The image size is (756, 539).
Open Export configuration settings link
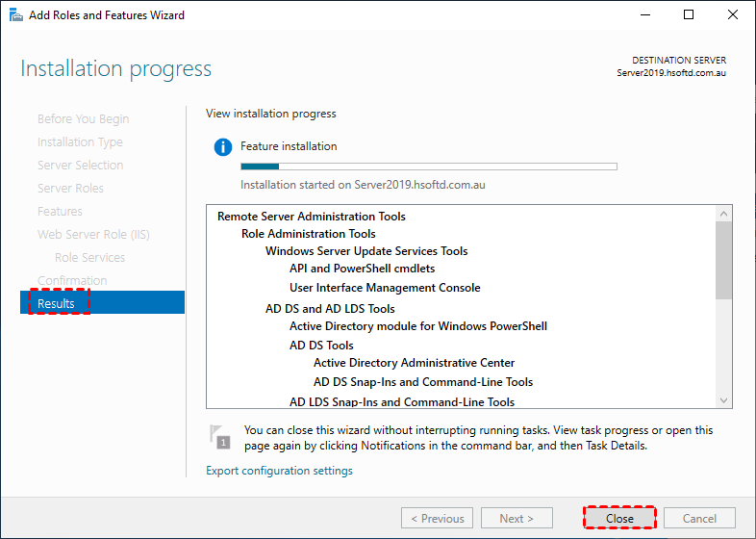tap(279, 471)
